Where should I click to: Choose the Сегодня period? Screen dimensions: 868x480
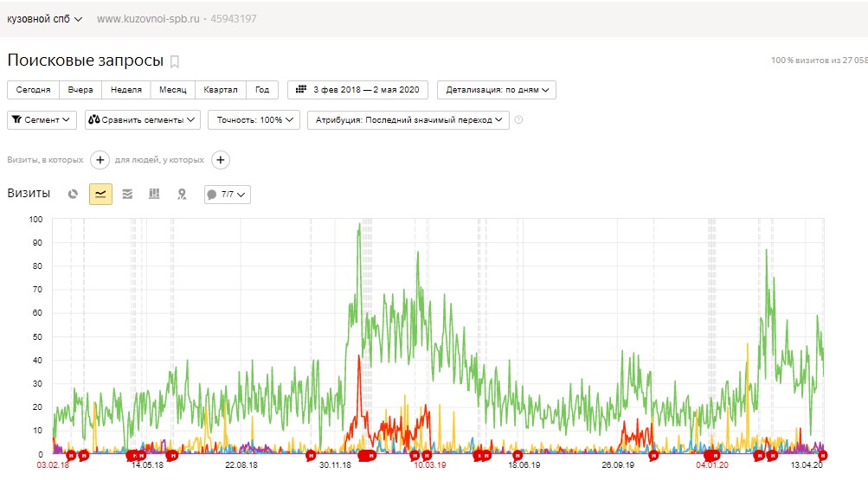tap(33, 90)
